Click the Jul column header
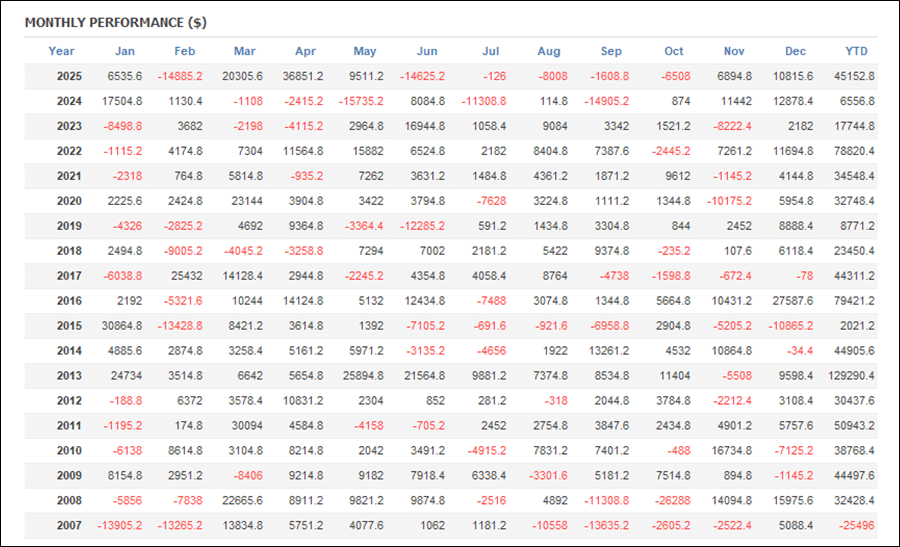 490,51
